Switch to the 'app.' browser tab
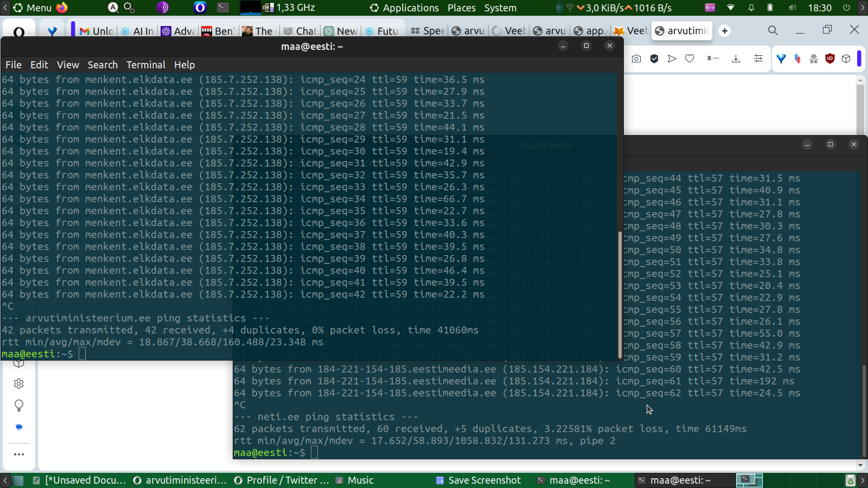The width and height of the screenshot is (868, 488). [590, 31]
